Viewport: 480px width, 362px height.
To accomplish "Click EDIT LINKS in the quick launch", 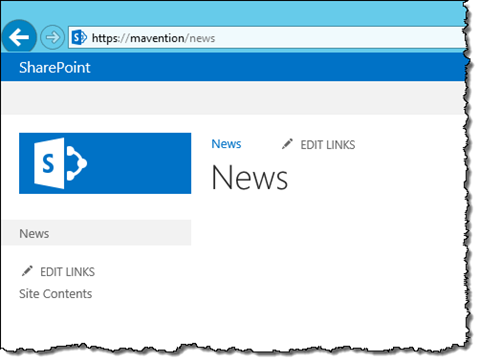I will point(67,272).
